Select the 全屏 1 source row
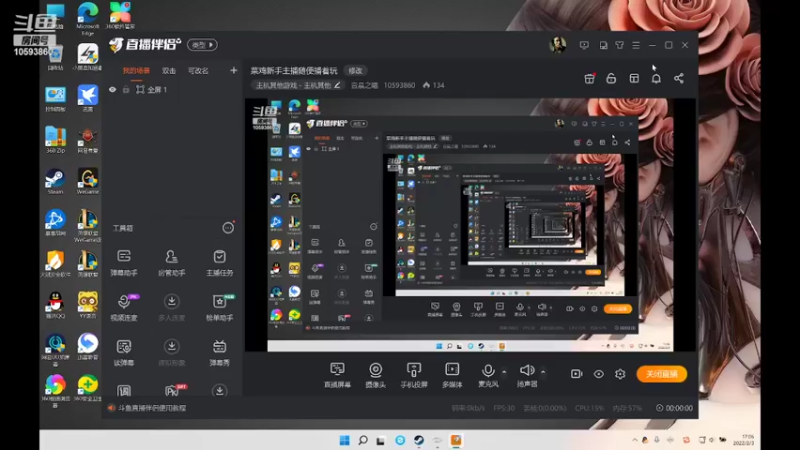Image resolution: width=800 pixels, height=450 pixels. click(x=171, y=90)
